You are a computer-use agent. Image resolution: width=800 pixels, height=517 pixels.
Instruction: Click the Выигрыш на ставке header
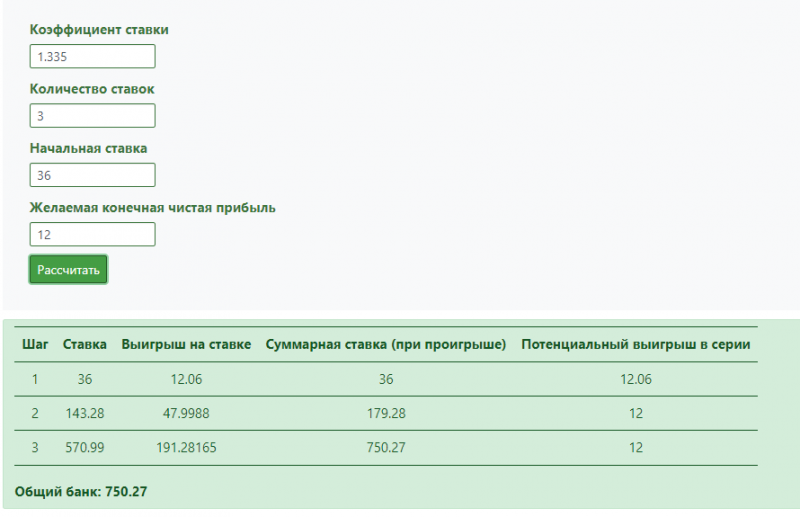click(x=186, y=344)
